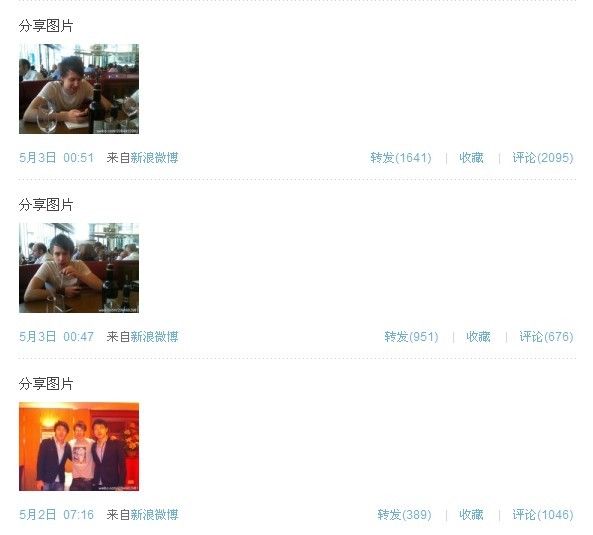Click 收藏 on the 00:51 post
Screen dimensions: 593x535
(x=471, y=158)
